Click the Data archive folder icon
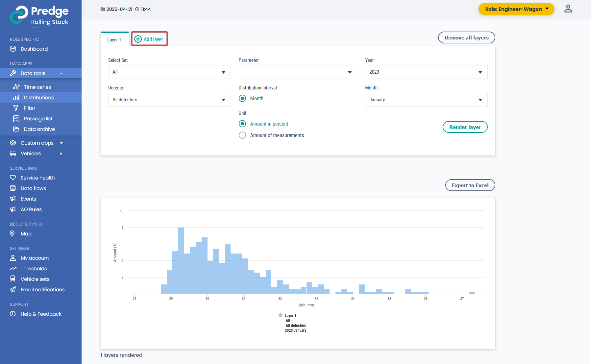 pyautogui.click(x=16, y=129)
